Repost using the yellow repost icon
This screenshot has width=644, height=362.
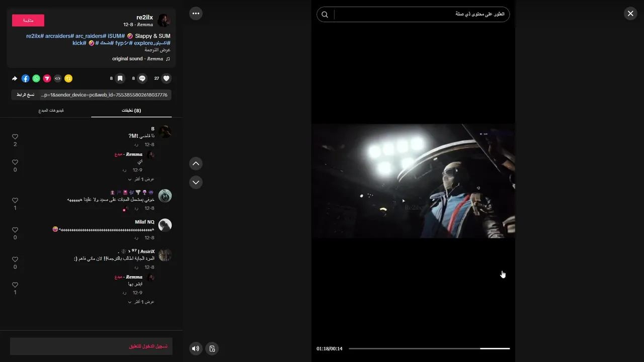[68, 78]
